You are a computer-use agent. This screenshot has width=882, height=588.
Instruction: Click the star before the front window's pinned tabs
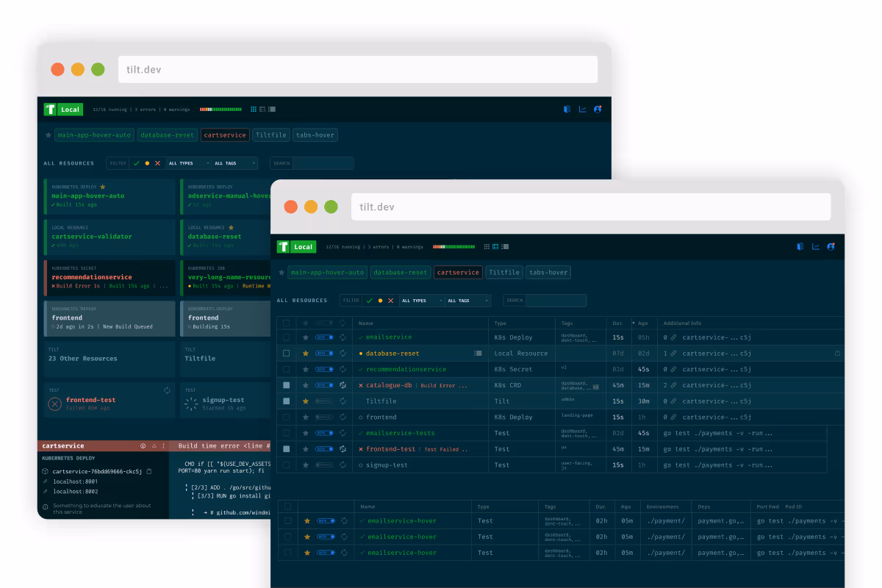click(x=281, y=272)
